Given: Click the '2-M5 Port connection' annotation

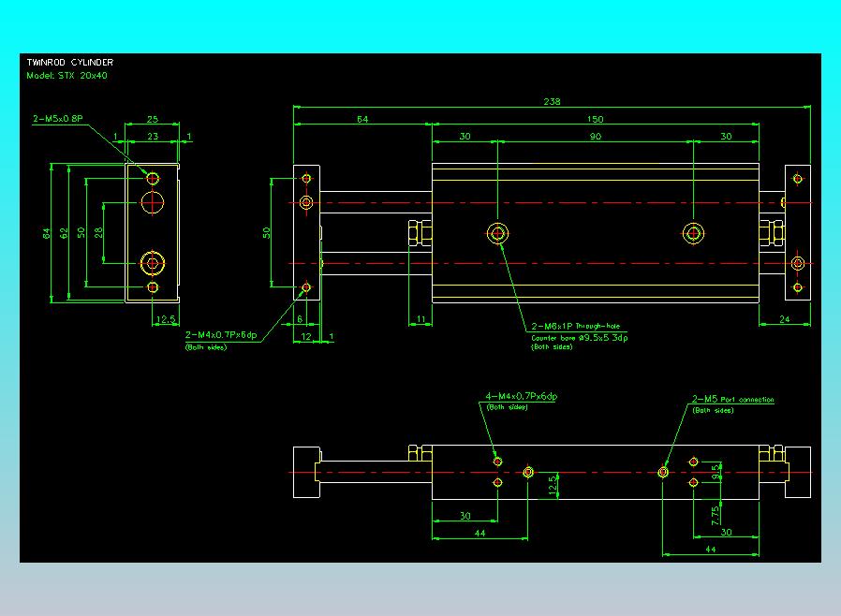Looking at the screenshot, I should 732,400.
